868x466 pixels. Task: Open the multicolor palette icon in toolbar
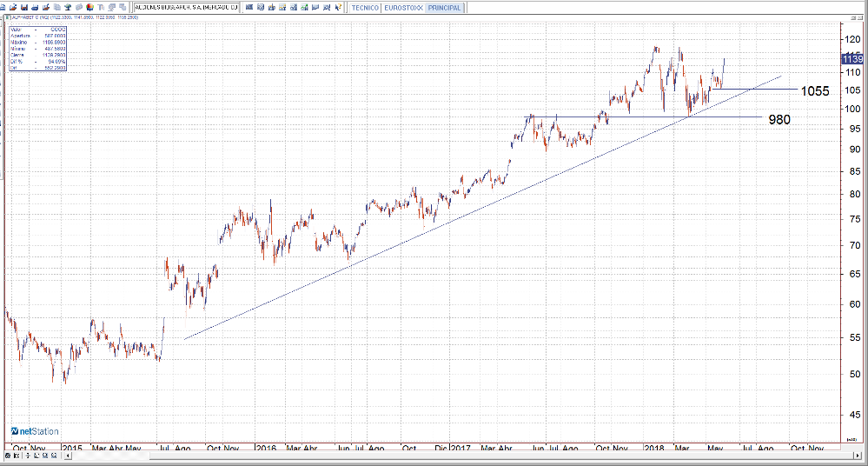tap(89, 7)
